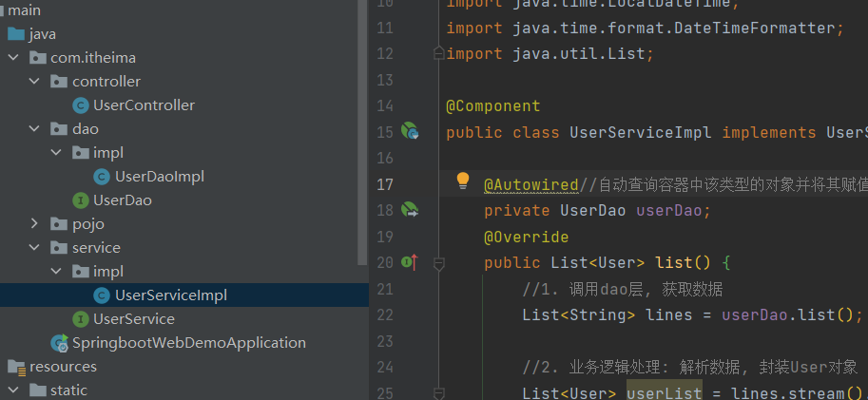
Task: Click the @Autowired annotation in editor
Action: point(530,184)
